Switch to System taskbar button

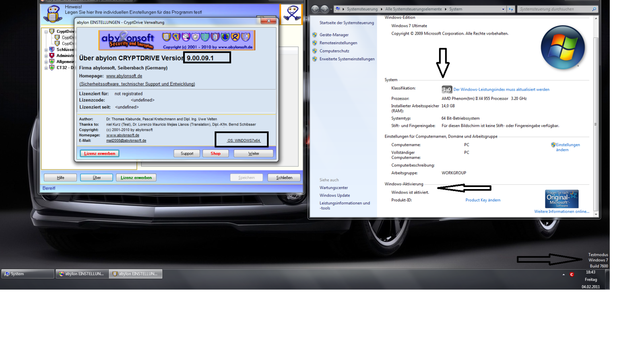[28, 274]
